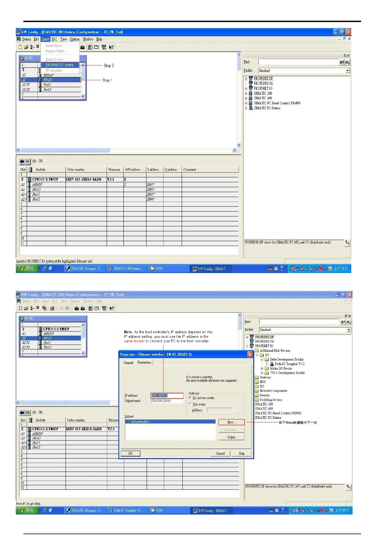Click vertical scrollbar thumb in lower rack pane
This screenshot has width=392, height=554.
point(240,324)
